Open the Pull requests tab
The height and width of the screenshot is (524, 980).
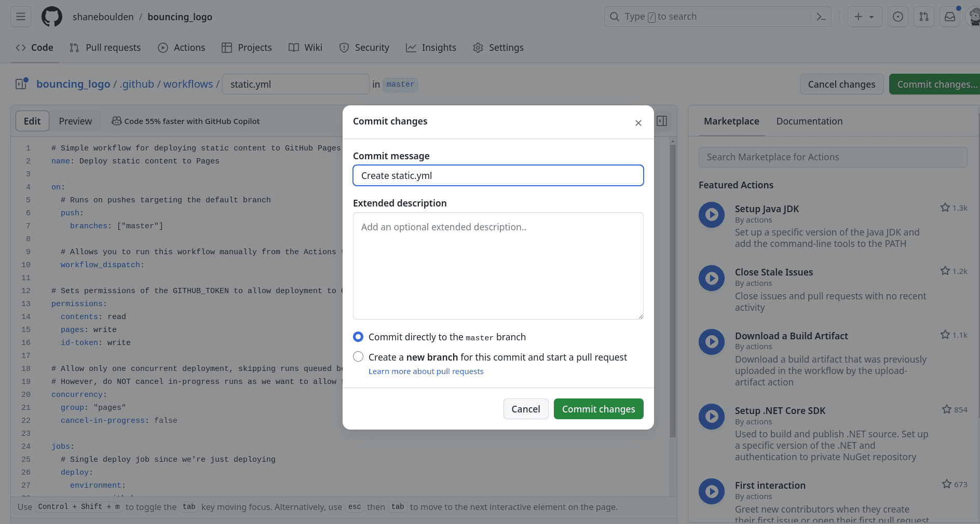pos(105,48)
